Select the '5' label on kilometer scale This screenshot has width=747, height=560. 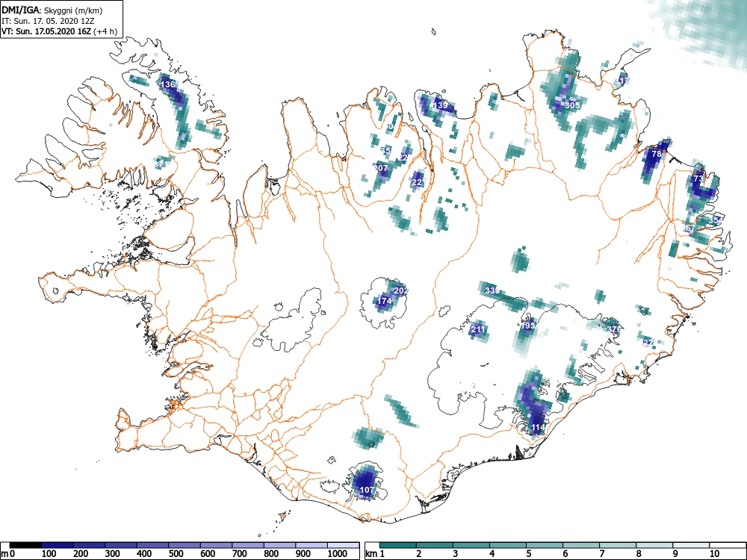pos(528,554)
